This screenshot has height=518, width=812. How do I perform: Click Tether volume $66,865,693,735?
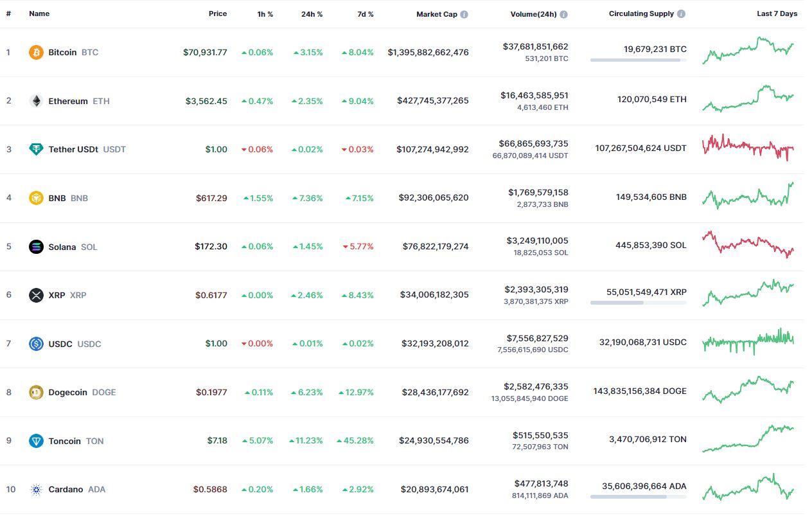[533, 143]
